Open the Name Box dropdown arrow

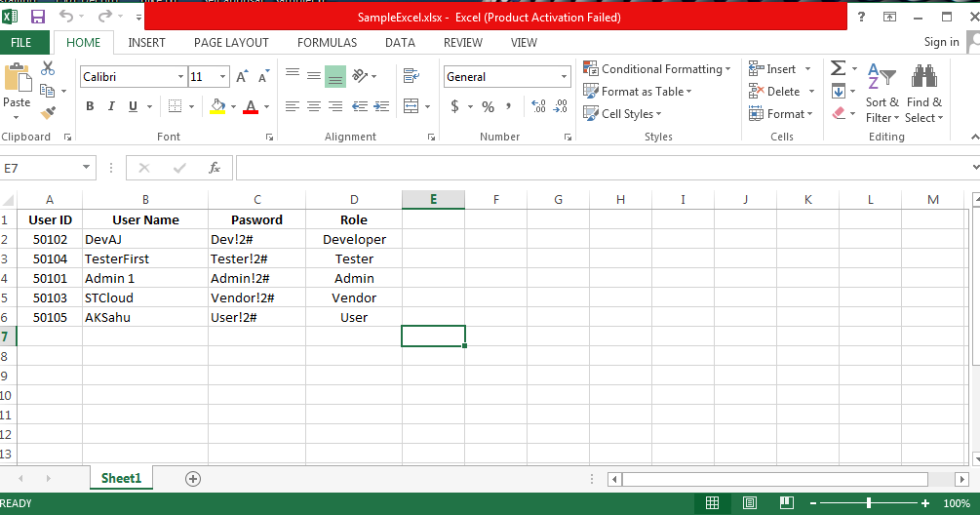(86, 168)
